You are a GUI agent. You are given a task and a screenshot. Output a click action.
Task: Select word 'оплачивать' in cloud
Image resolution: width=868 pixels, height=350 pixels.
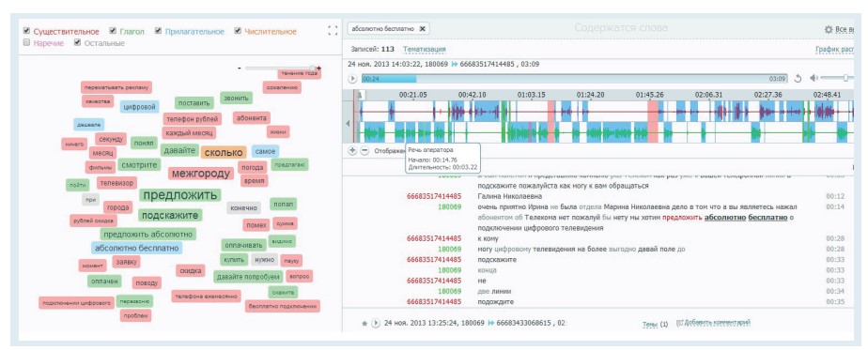click(244, 244)
